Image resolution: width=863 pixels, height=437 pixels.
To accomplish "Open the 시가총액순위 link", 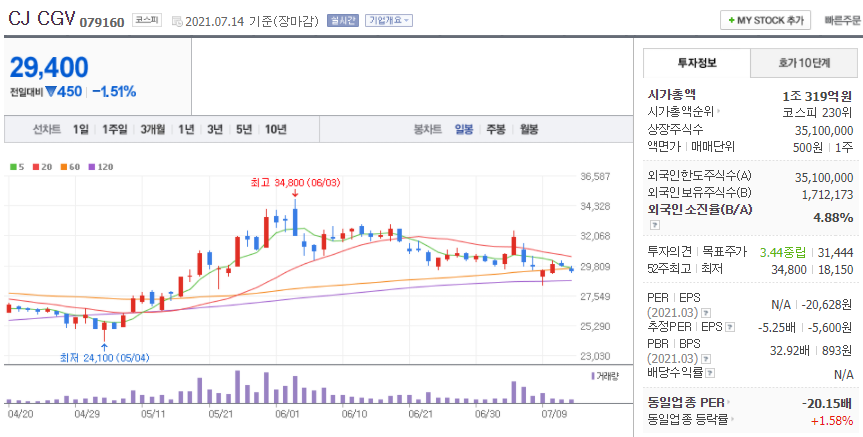I will [x=684, y=112].
